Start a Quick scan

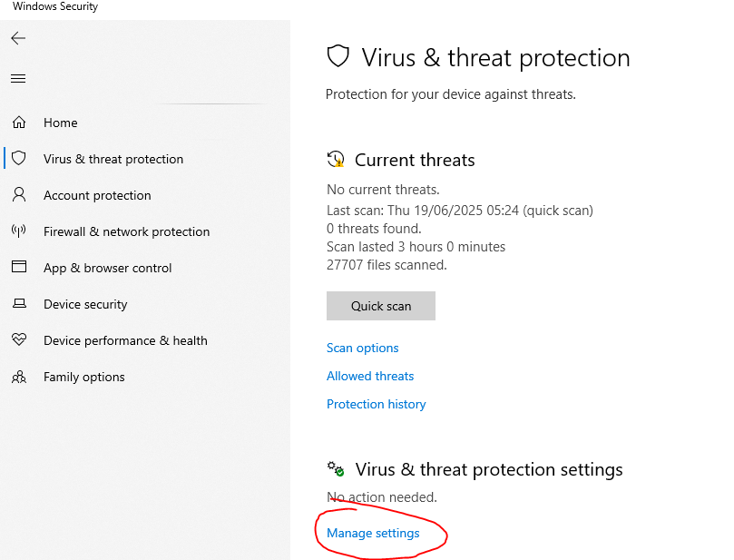coord(381,306)
